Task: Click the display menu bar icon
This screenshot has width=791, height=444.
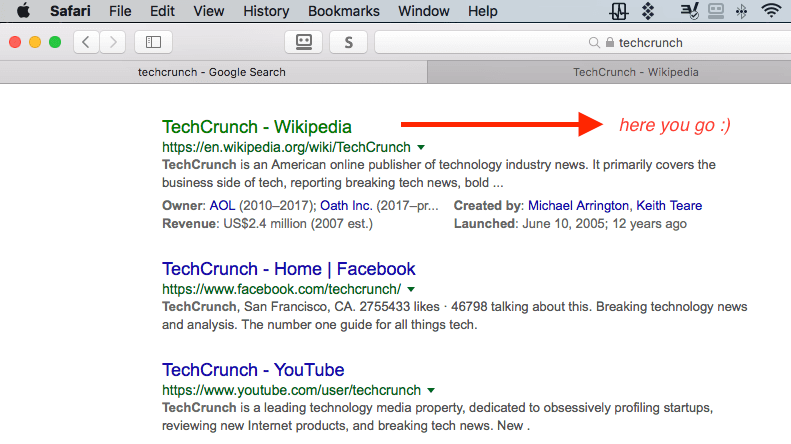Action: [x=716, y=11]
